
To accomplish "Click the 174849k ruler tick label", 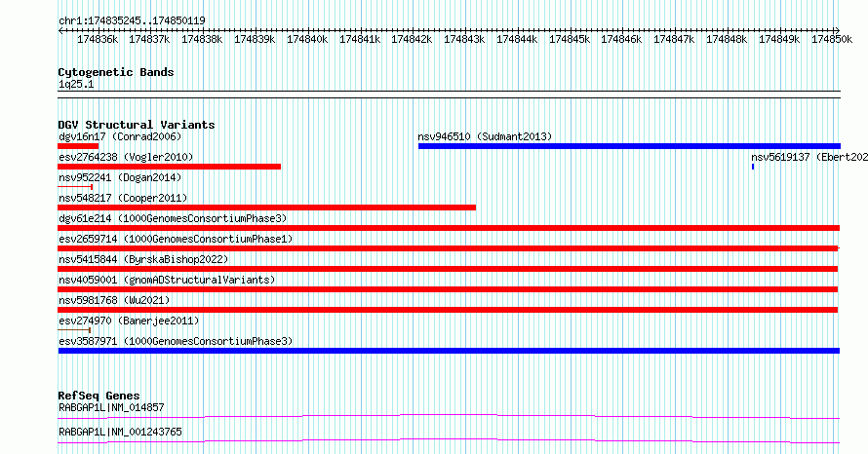I will [779, 39].
